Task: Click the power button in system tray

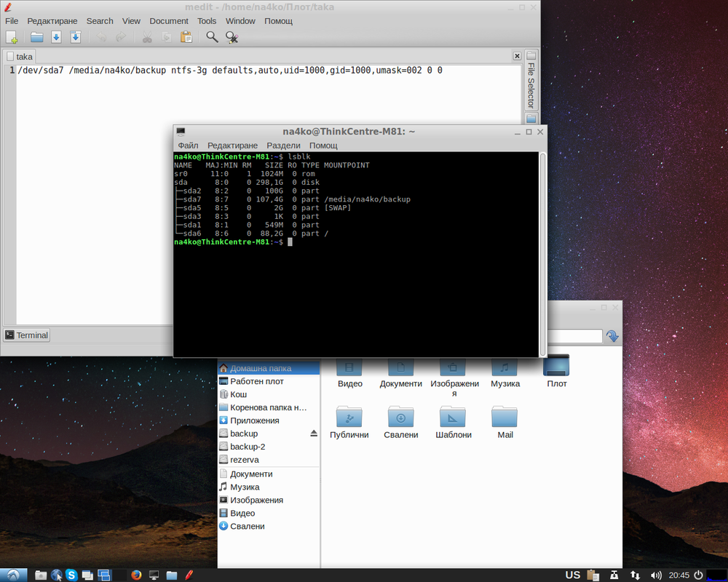Action: (x=698, y=575)
